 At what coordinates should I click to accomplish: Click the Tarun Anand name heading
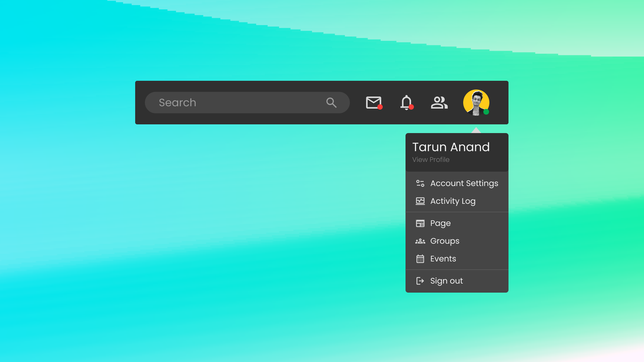click(450, 147)
